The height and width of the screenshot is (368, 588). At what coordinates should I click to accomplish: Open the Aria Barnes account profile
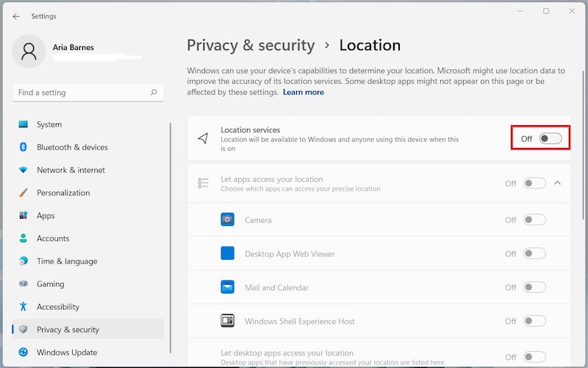(73, 52)
